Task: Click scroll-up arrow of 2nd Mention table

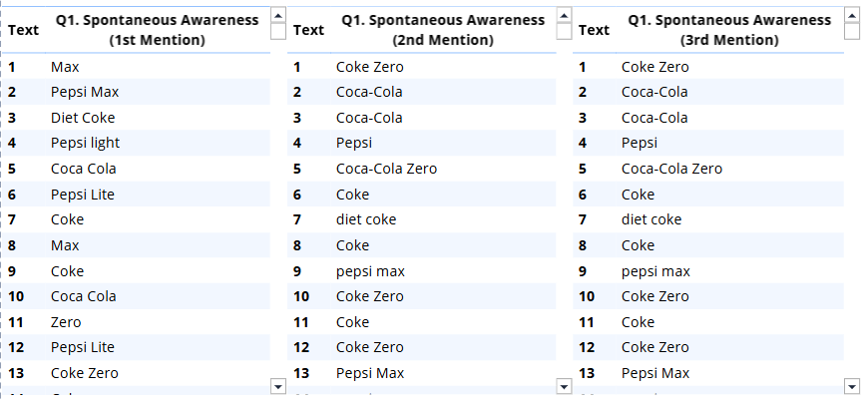Action: pyautogui.click(x=564, y=14)
